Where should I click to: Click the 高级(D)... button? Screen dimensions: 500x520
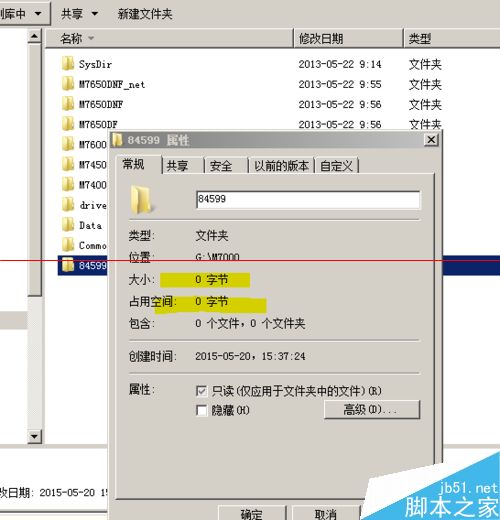click(x=372, y=410)
